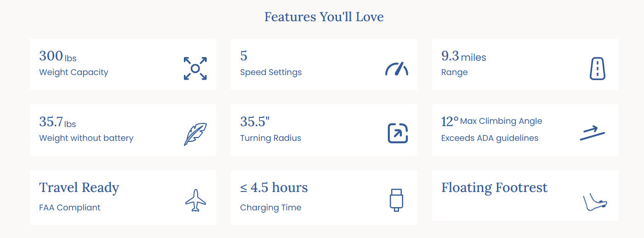Click the foot icon for Floating Footrest
Screen dimensions: 644x238
coord(595,203)
